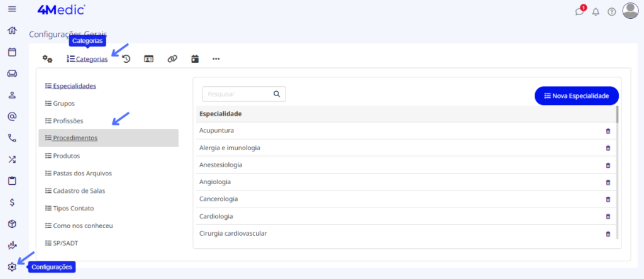Open the chat messages icon with badge
The height and width of the screenshot is (279, 644).
pyautogui.click(x=579, y=11)
